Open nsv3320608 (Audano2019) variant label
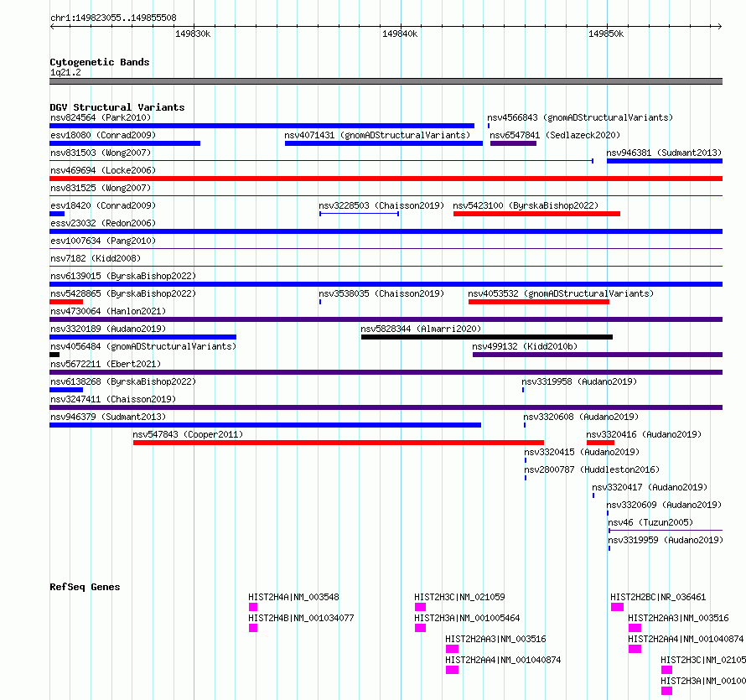The height and width of the screenshot is (700, 746). tap(581, 417)
